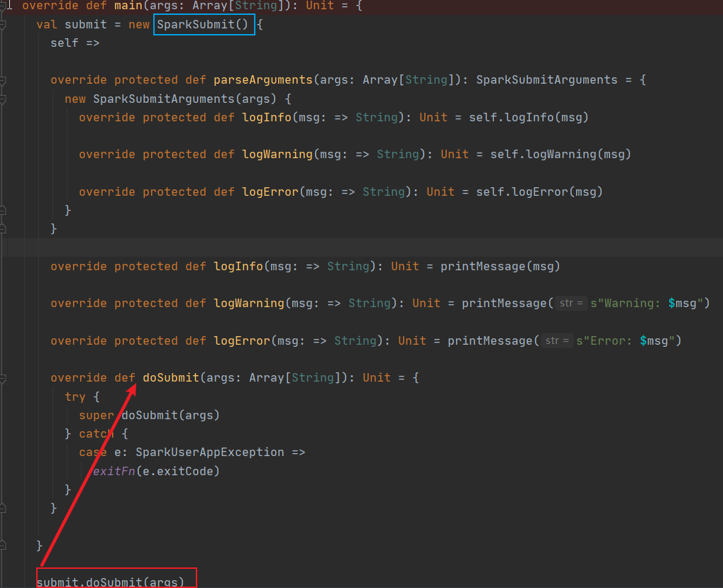Click 'String' type in main's Array[String]
This screenshot has width=723, height=588.
256,6
